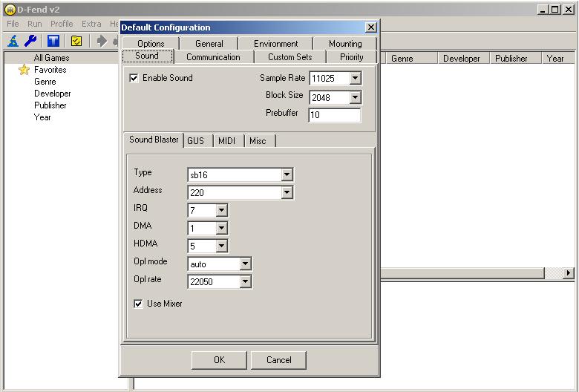Close the D-Fend v2 window

[x=569, y=10]
